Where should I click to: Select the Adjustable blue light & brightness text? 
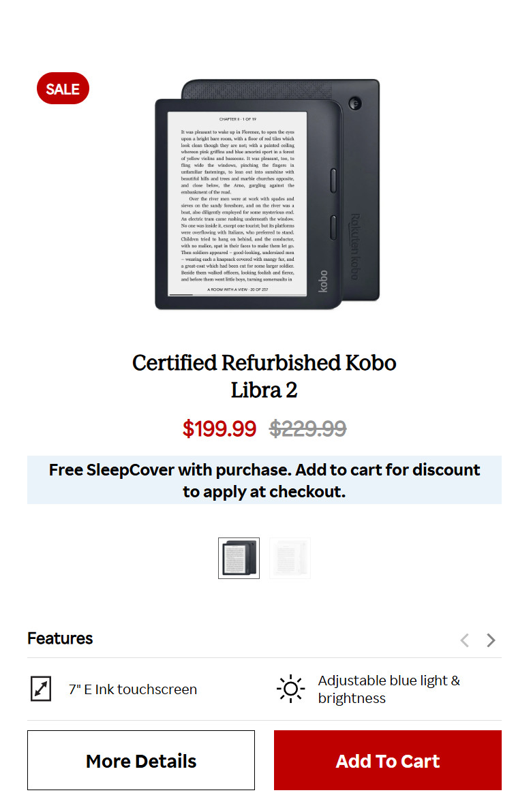[x=389, y=689]
